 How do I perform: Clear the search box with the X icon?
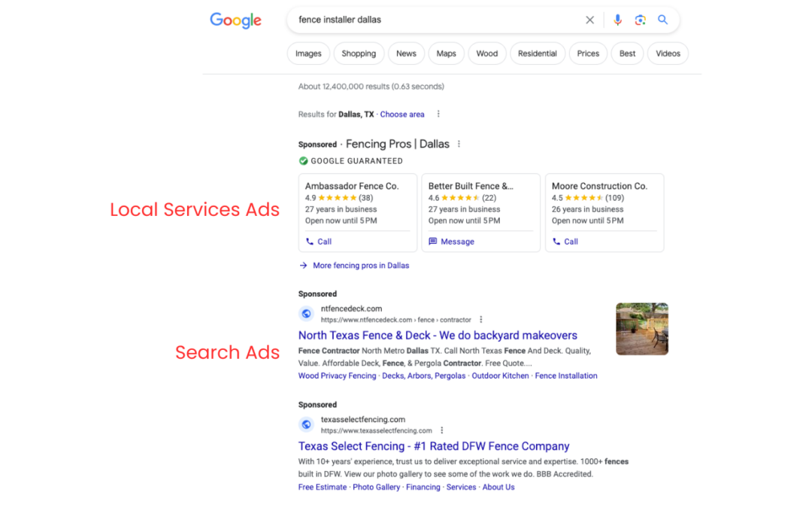point(589,20)
